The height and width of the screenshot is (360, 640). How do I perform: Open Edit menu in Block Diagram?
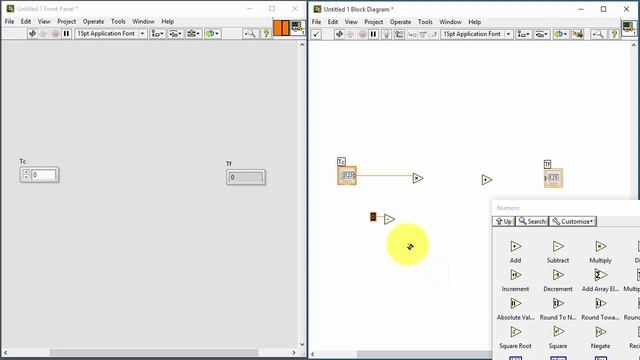333,22
